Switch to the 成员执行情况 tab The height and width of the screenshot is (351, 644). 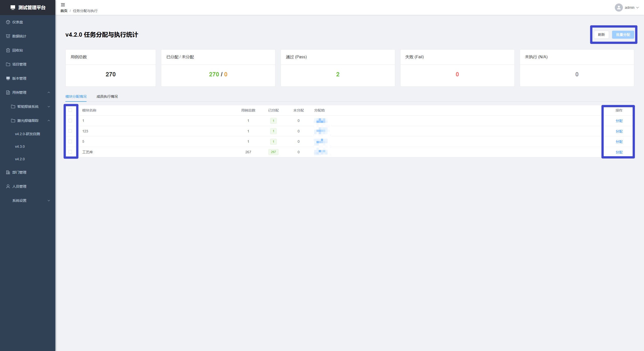[x=107, y=96]
